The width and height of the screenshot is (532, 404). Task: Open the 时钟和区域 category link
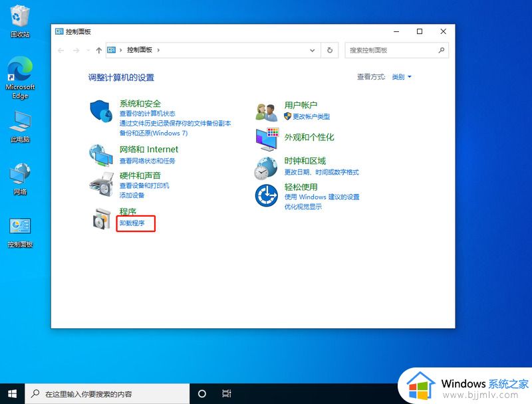[x=305, y=161]
